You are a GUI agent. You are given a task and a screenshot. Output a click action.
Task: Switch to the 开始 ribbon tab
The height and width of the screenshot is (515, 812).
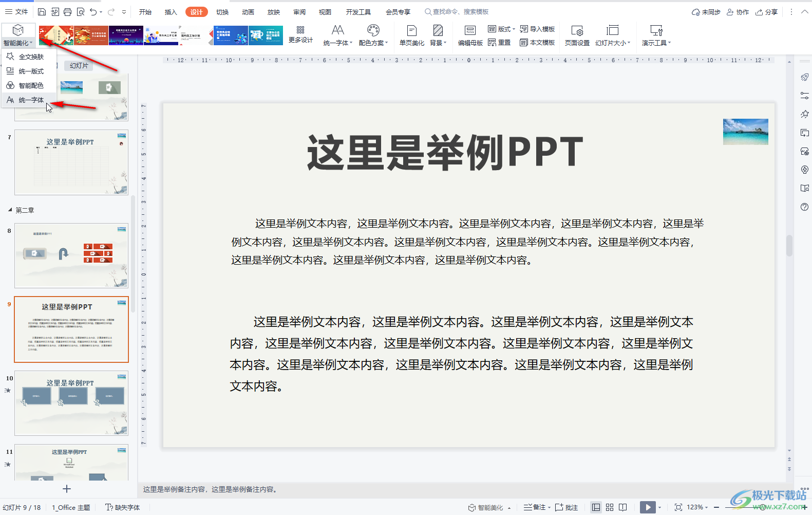coord(145,12)
